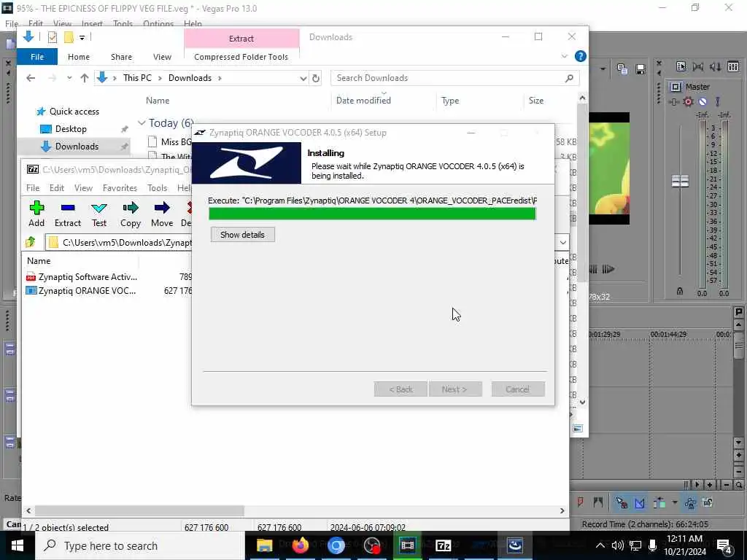Screen dimensions: 747x560
Task: Click the Explorer back arrow
Action: (31, 78)
